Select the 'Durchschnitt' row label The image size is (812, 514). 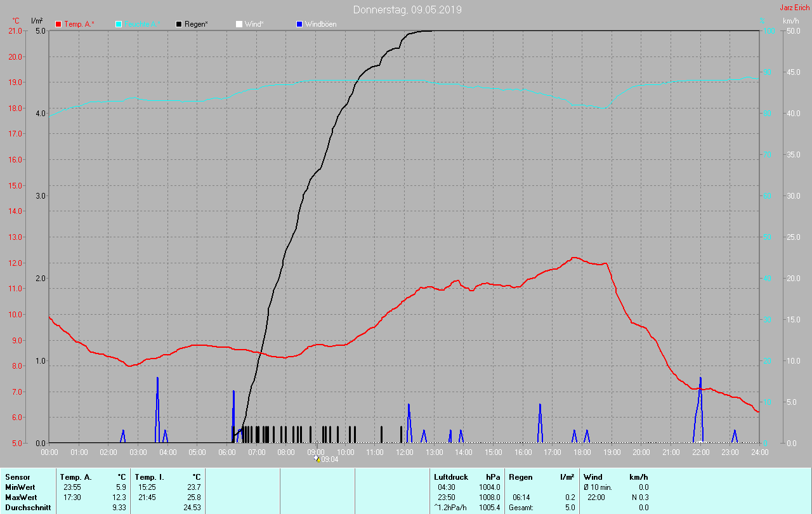click(28, 508)
